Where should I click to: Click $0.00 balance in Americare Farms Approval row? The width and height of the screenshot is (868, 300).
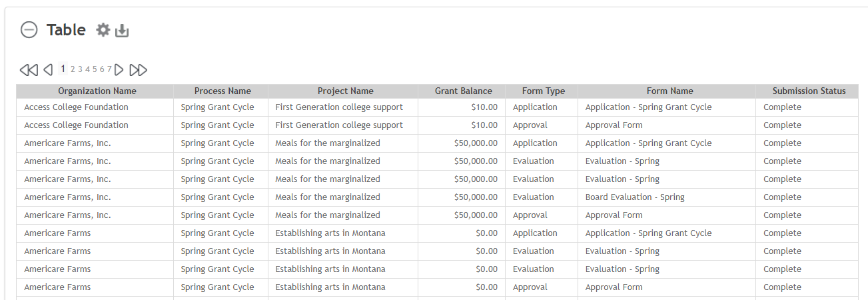486,287
